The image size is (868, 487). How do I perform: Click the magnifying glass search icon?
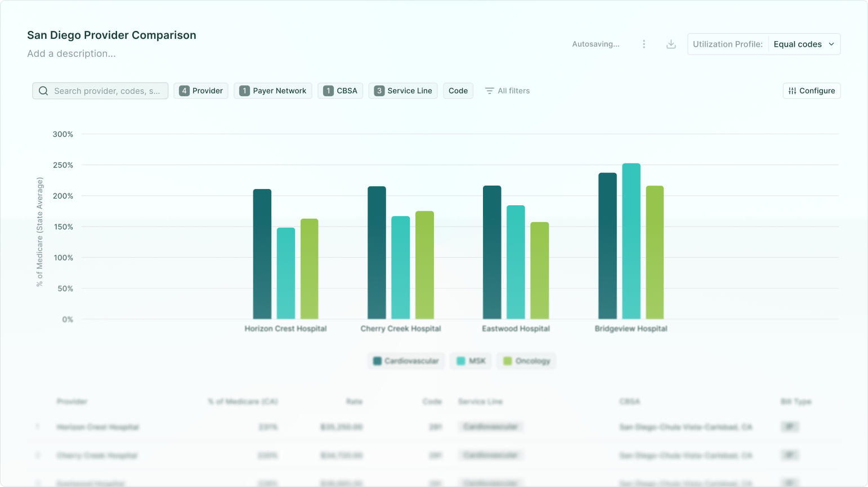pos(43,91)
